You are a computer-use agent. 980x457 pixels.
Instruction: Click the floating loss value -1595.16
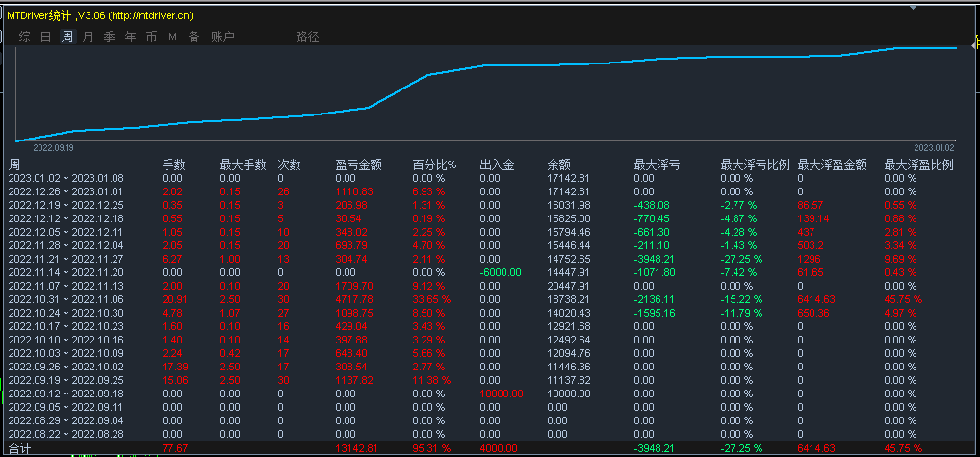655,313
